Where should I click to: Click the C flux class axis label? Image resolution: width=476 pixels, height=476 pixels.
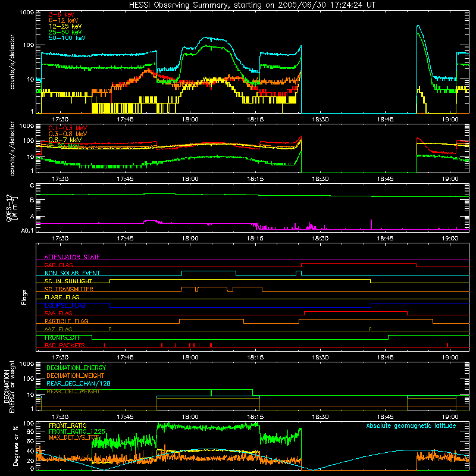pyautogui.click(x=32, y=186)
